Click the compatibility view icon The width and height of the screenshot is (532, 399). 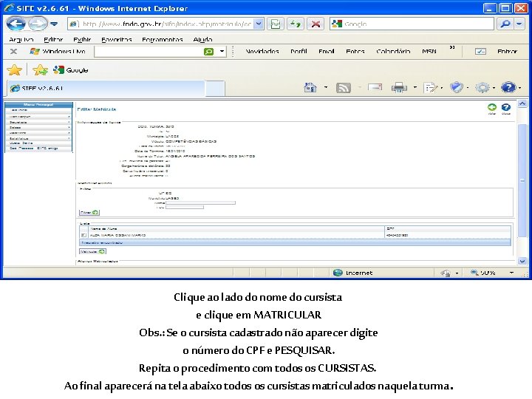(275, 24)
